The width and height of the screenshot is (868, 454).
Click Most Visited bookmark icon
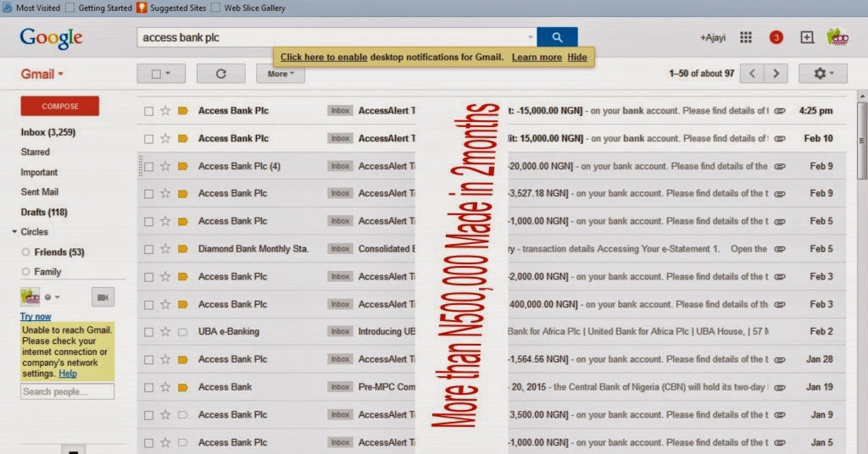click(x=7, y=8)
